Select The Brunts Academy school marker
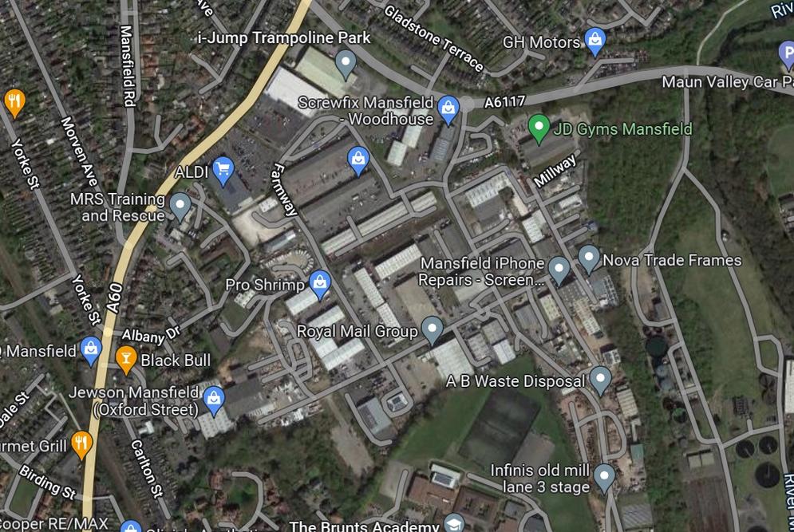 point(454,524)
